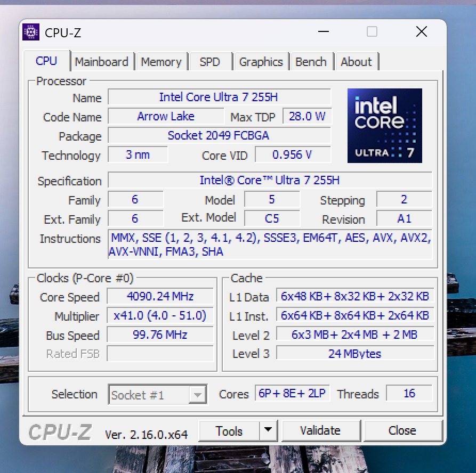Click the 'Clocks (P-Core #0)' group label
This screenshot has width=476, height=473.
point(85,278)
